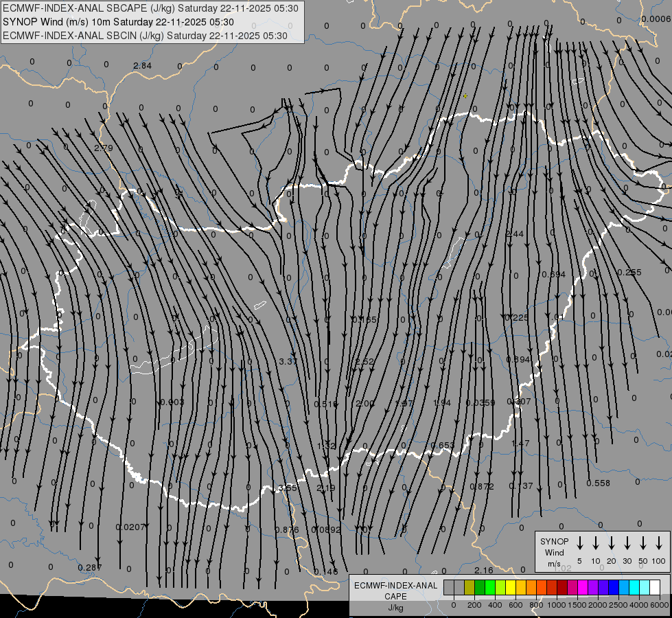This screenshot has width=672, height=618.
Task: Select the ECMWF-INDEX-ANAL SBCAPE header line
Action: tap(150, 8)
